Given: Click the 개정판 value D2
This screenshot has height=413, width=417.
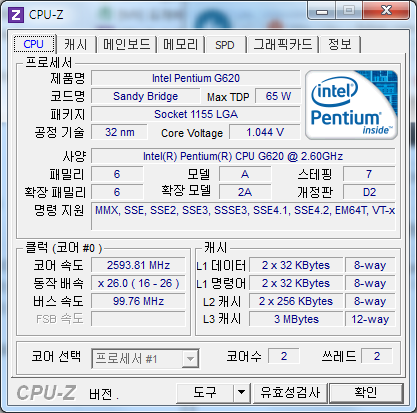Looking at the screenshot, I should (x=369, y=192).
